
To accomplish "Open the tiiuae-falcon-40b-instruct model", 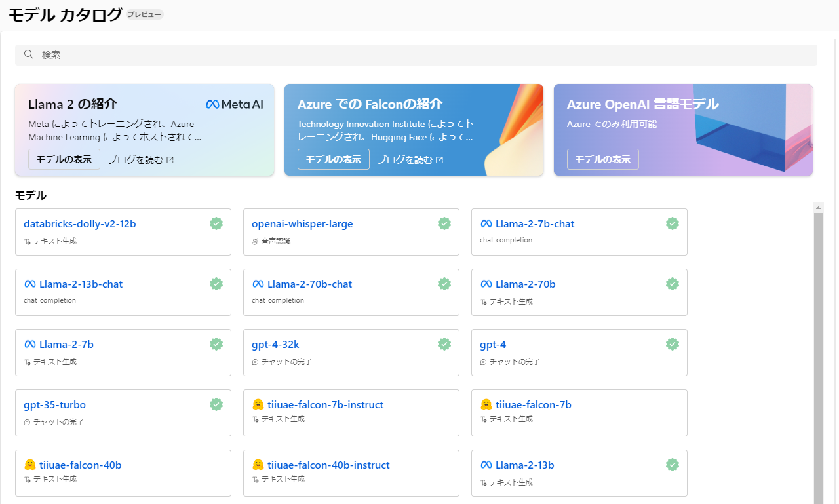I will point(328,465).
